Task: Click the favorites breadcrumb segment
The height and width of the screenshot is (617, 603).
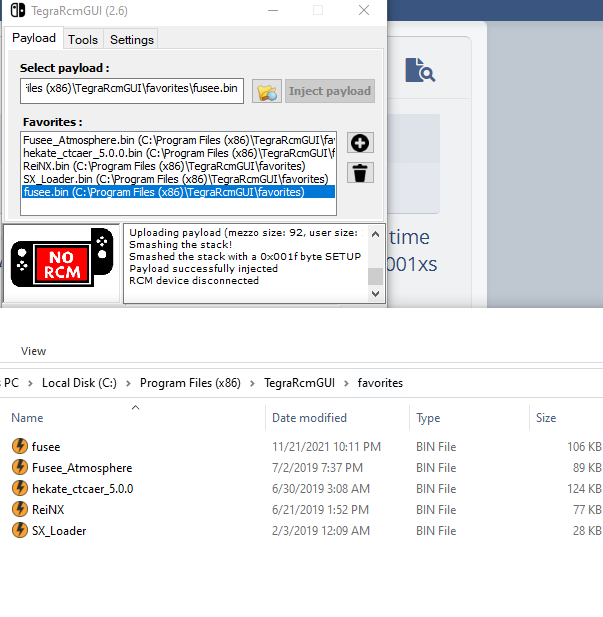Action: [x=380, y=383]
